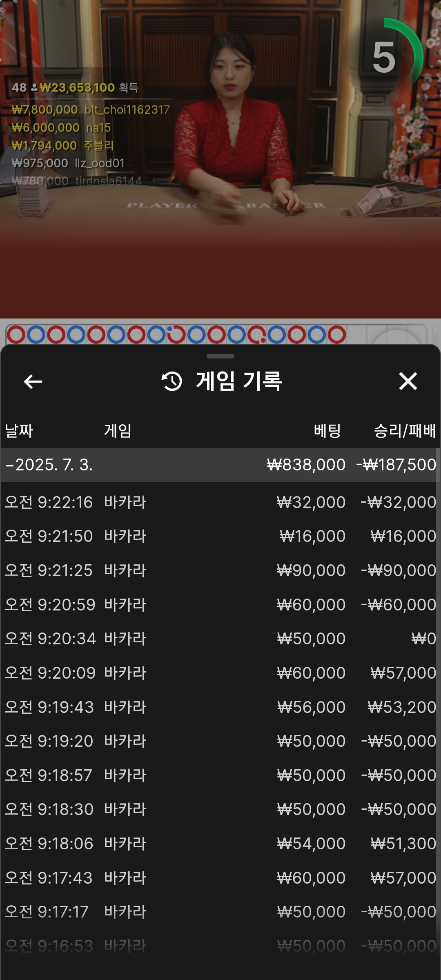
Task: Tap the ₩57,000 win at 9:17:43
Action: click(403, 878)
